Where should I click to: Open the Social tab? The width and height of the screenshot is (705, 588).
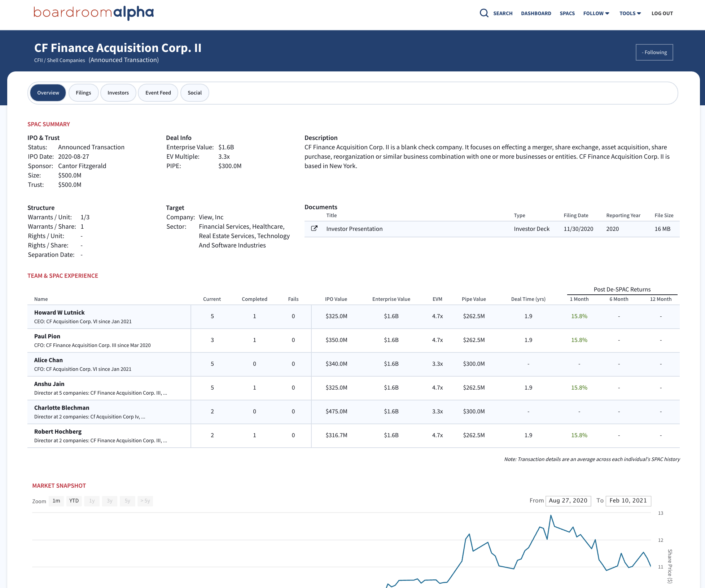pyautogui.click(x=194, y=93)
